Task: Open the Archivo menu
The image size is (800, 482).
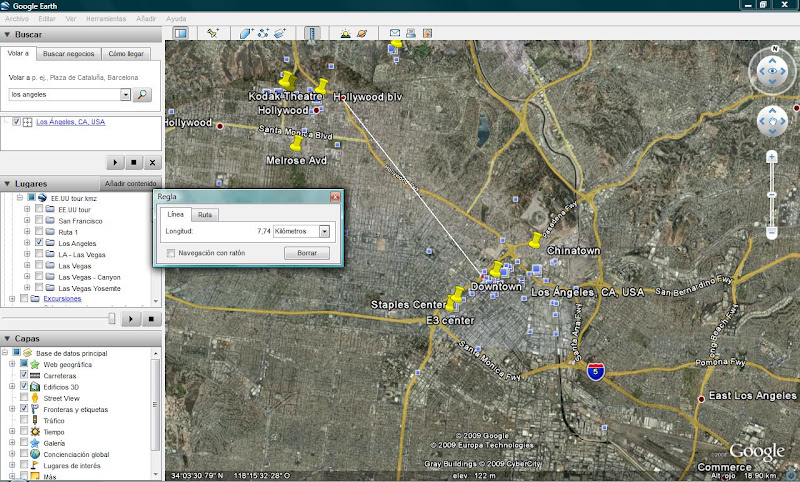Action: tap(17, 18)
